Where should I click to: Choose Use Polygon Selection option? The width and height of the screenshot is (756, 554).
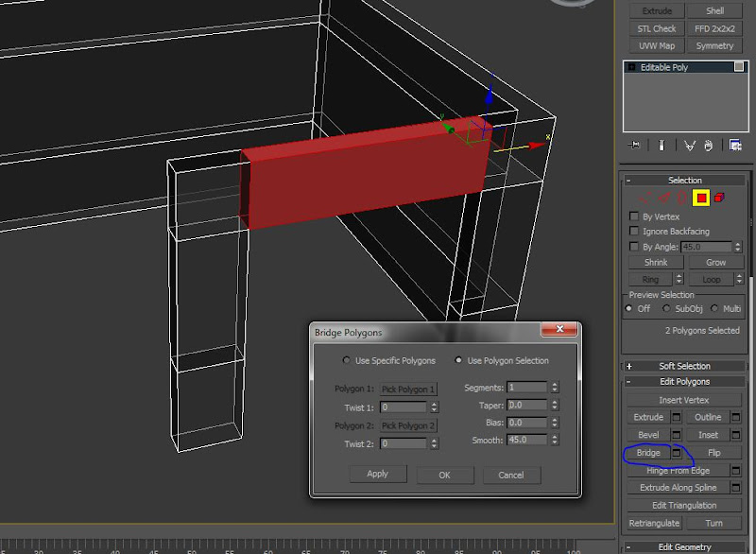coord(458,360)
